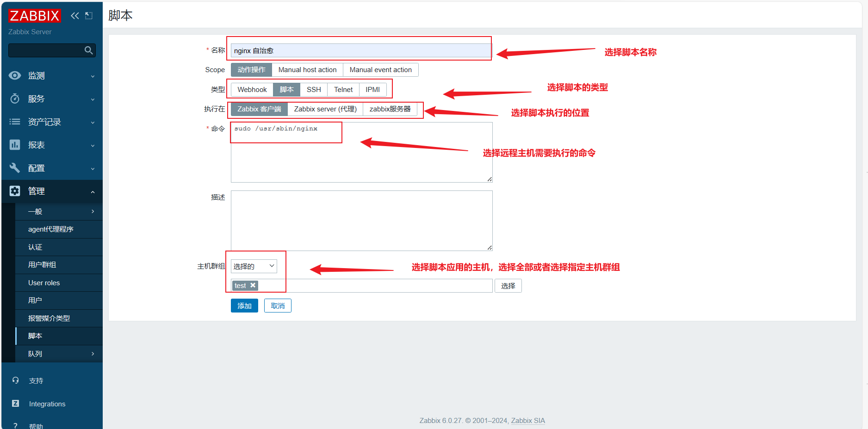Click the 取消 button
This screenshot has width=868, height=429.
278,306
